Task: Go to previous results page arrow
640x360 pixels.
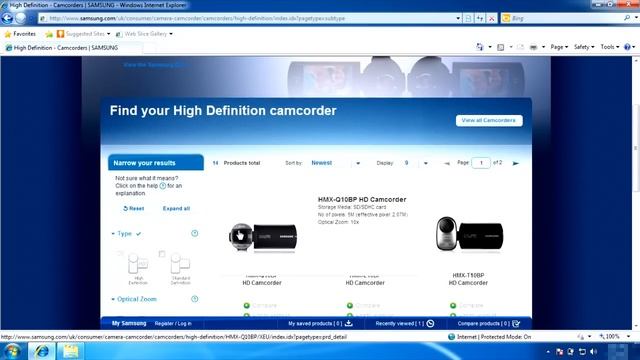Action: 447,163
